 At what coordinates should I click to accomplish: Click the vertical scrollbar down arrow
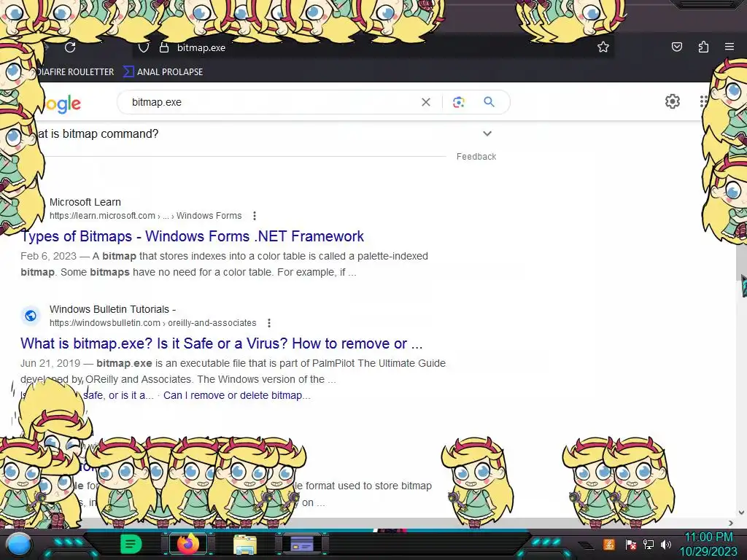pos(741,513)
